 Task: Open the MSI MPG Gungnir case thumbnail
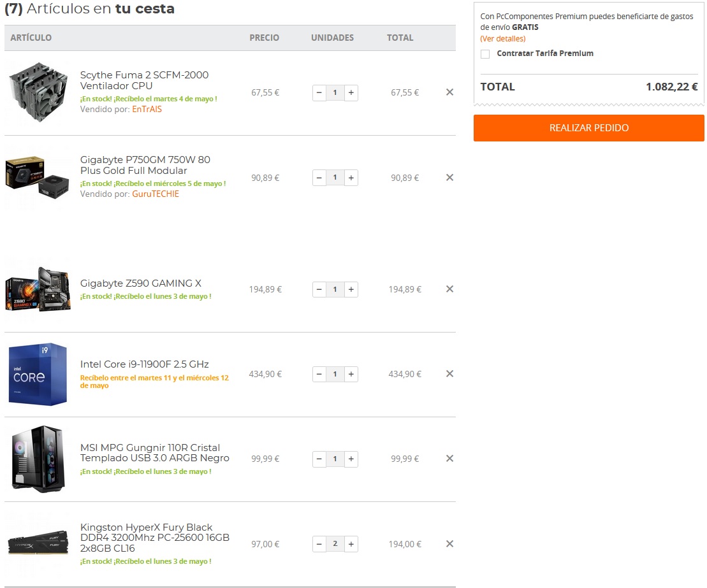(x=38, y=459)
